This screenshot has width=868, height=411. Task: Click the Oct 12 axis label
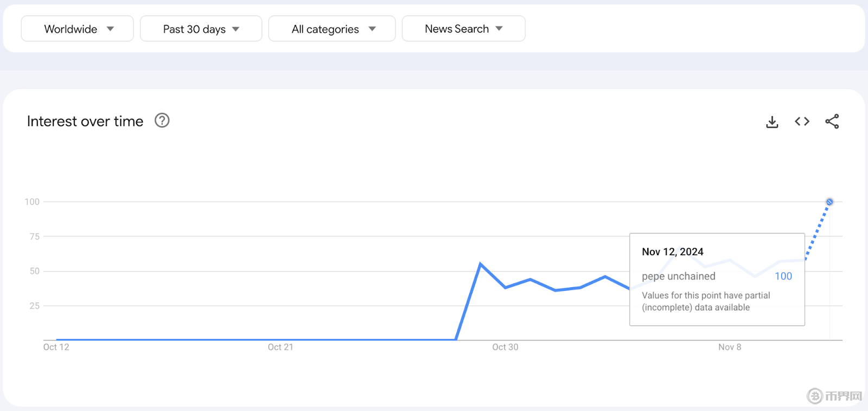click(x=56, y=347)
